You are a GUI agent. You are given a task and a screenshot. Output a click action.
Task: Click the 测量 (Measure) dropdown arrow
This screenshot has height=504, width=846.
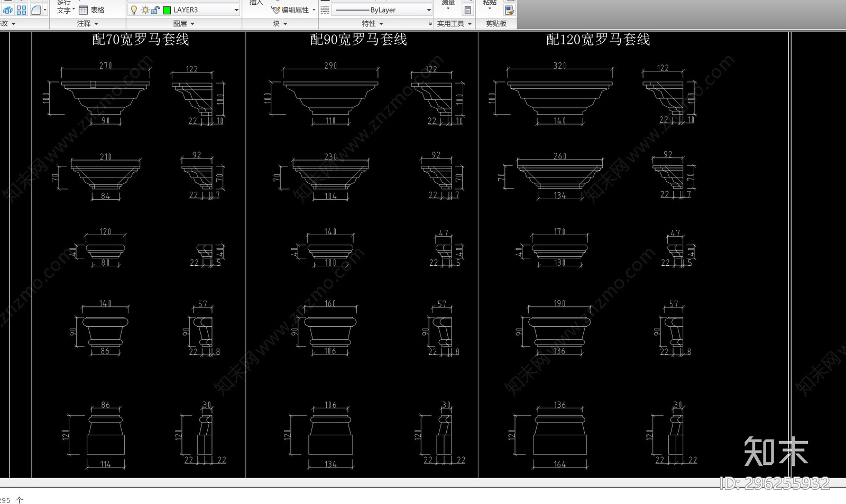point(448,9)
